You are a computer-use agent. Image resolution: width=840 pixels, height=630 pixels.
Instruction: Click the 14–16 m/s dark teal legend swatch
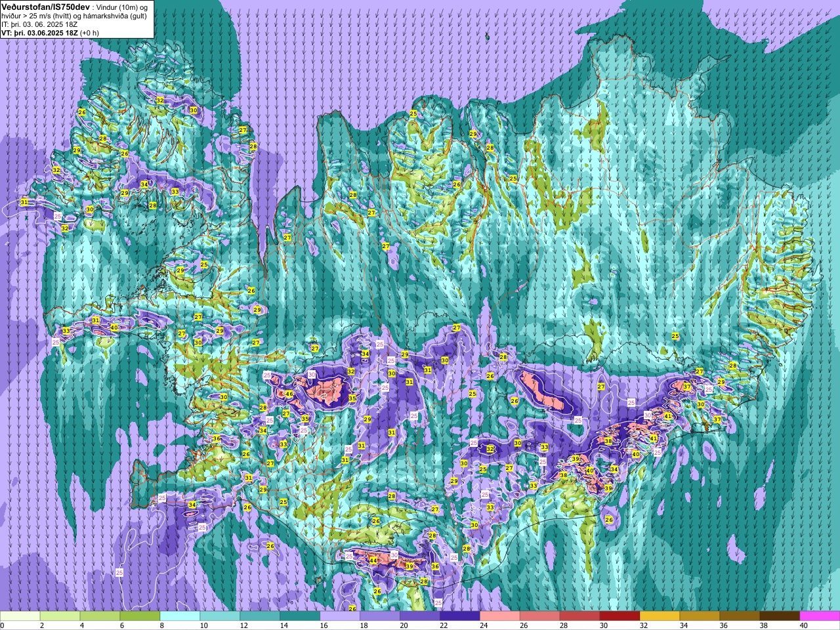click(300, 616)
